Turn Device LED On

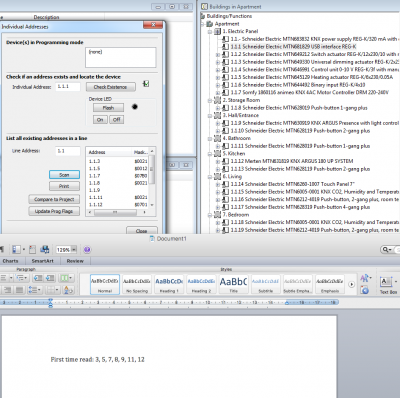[100, 120]
